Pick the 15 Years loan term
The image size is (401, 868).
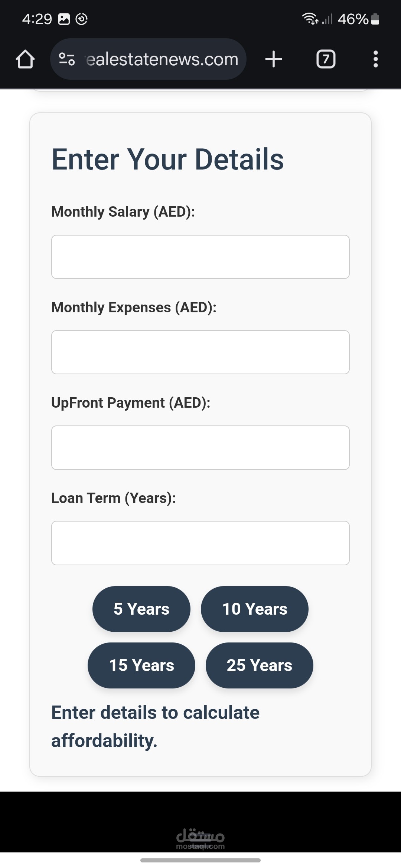coord(141,665)
